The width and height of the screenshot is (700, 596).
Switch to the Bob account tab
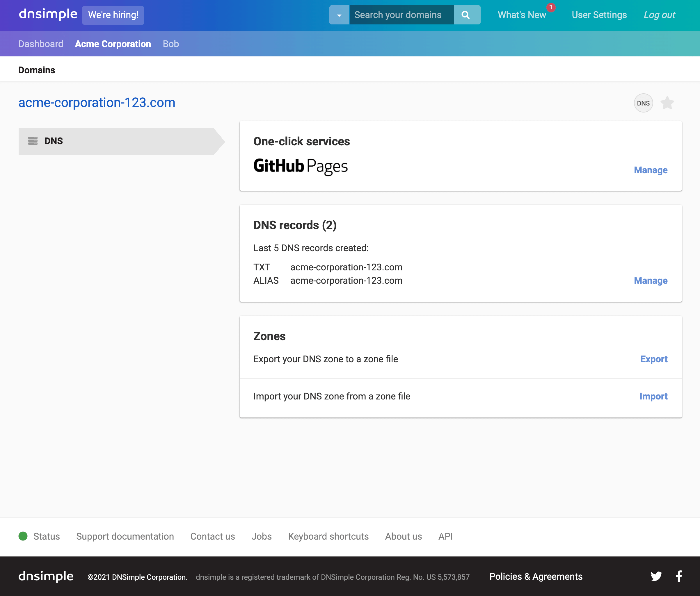pyautogui.click(x=170, y=44)
